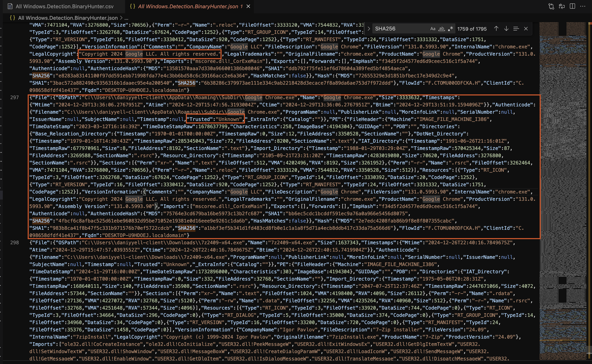Open the source control changes icon

click(551, 6)
